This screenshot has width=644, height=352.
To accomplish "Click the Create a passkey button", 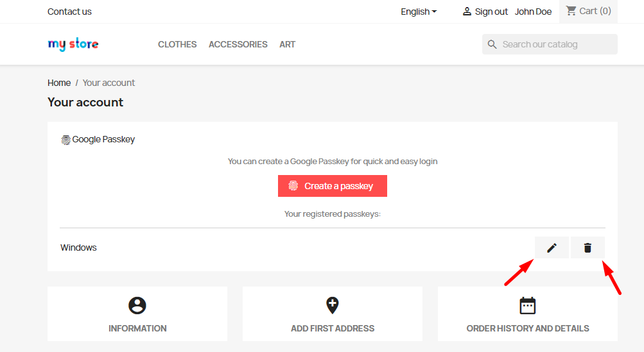I will point(332,186).
